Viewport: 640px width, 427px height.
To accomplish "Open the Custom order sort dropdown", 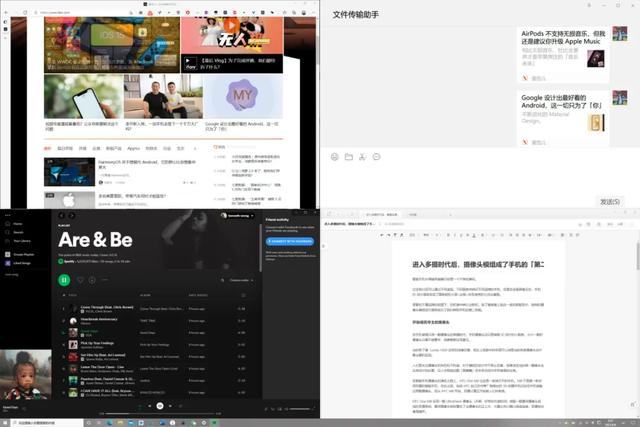I will pos(242,280).
